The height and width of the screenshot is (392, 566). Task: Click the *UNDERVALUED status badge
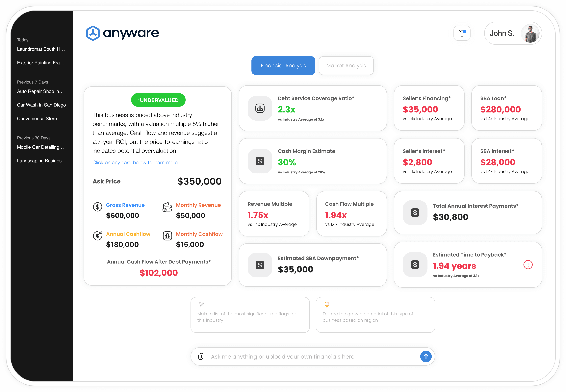pos(158,100)
